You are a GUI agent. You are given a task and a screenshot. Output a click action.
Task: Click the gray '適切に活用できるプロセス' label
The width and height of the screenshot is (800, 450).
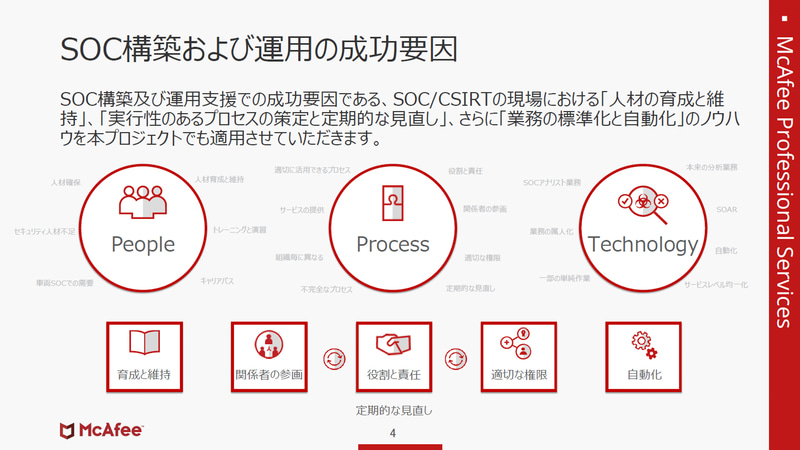[x=312, y=169]
